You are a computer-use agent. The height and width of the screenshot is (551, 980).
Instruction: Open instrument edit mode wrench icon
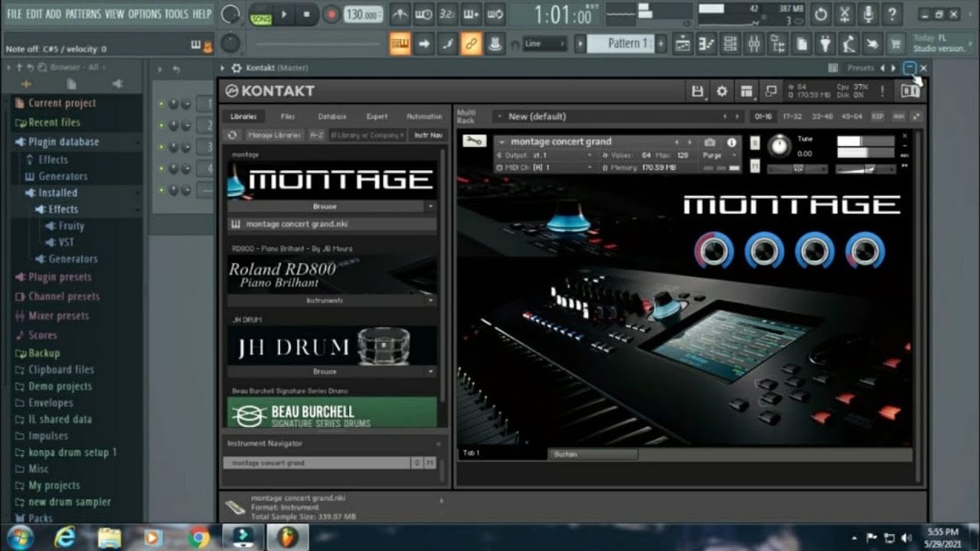click(474, 141)
